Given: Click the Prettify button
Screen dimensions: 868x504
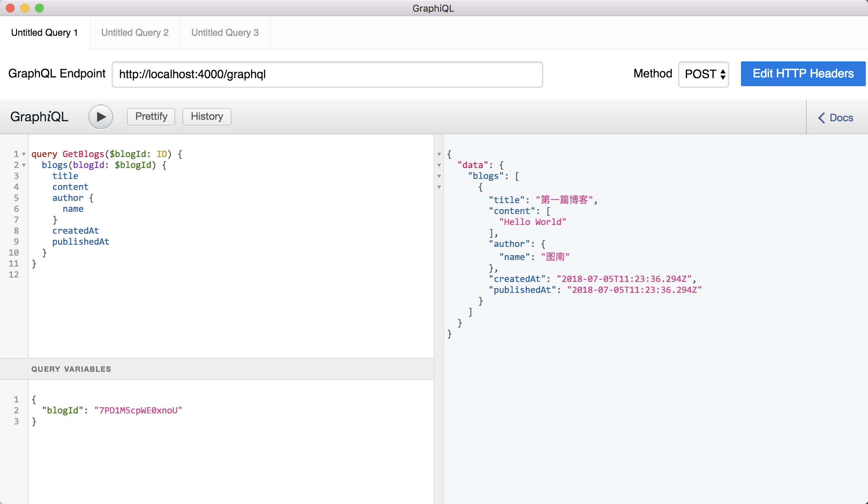Looking at the screenshot, I should pos(151,117).
